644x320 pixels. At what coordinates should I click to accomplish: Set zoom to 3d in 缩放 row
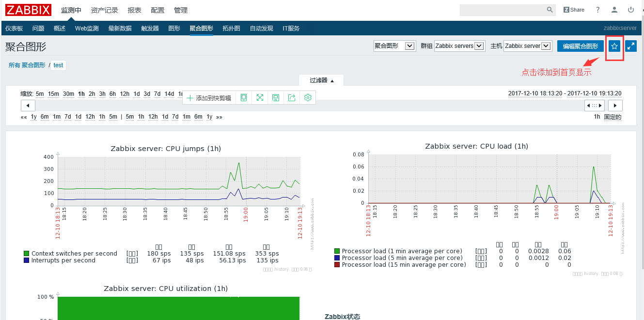tap(147, 94)
